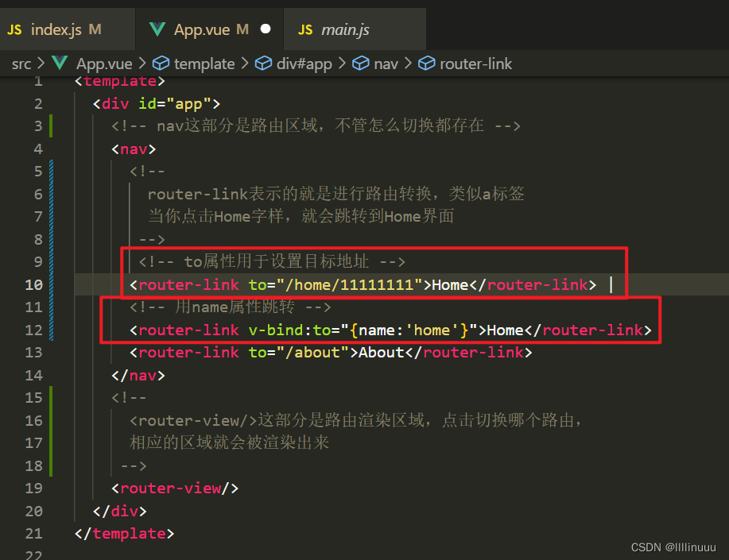Click the Vue icon in breadcrumb
729x560 pixels.
60,63
